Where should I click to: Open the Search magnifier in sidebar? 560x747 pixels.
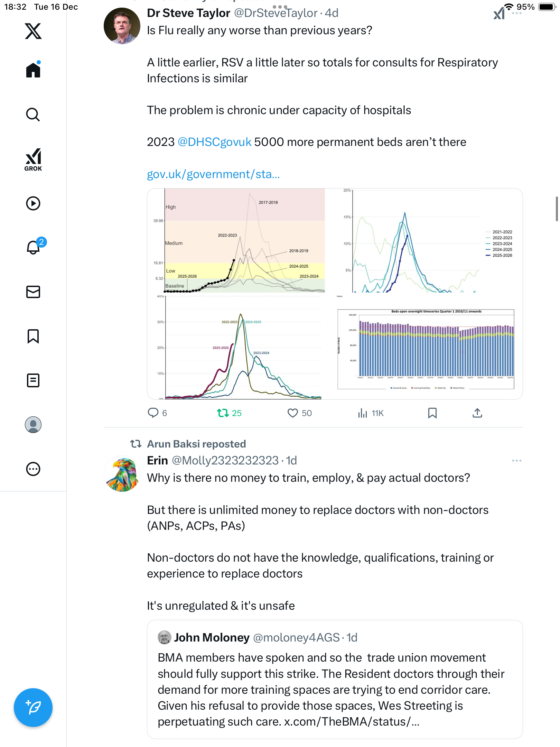(x=33, y=115)
